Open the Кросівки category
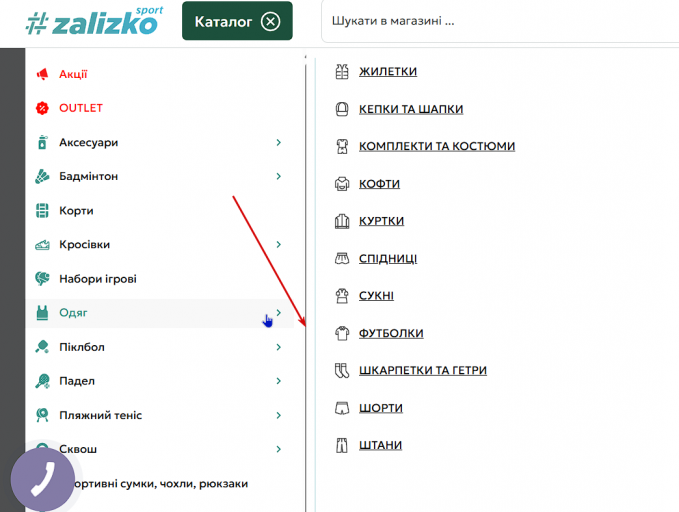679x512 pixels. pos(84,245)
